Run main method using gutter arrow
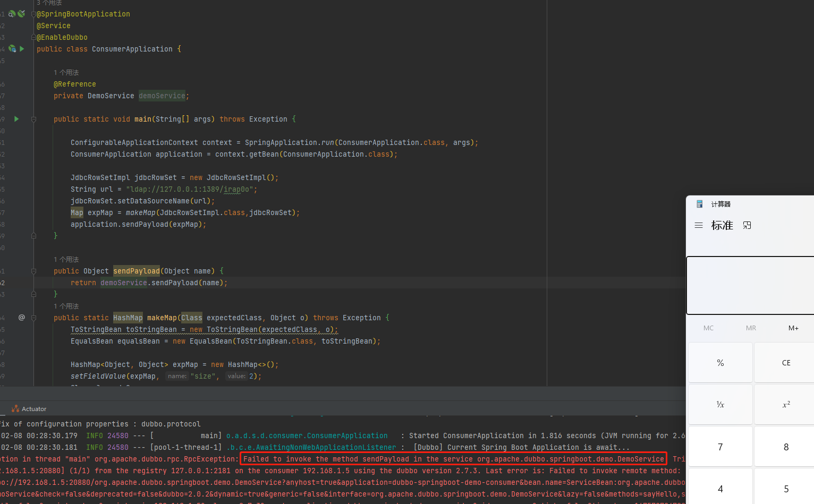 [16, 119]
